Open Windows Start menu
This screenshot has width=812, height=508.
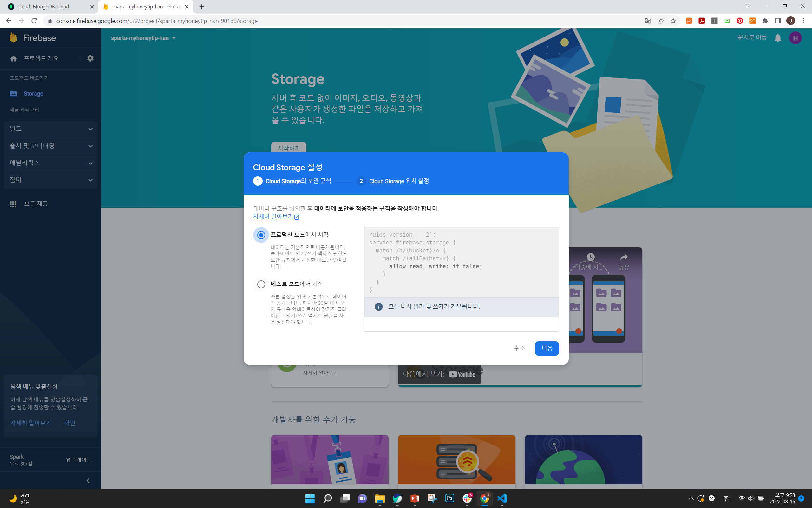point(310,498)
